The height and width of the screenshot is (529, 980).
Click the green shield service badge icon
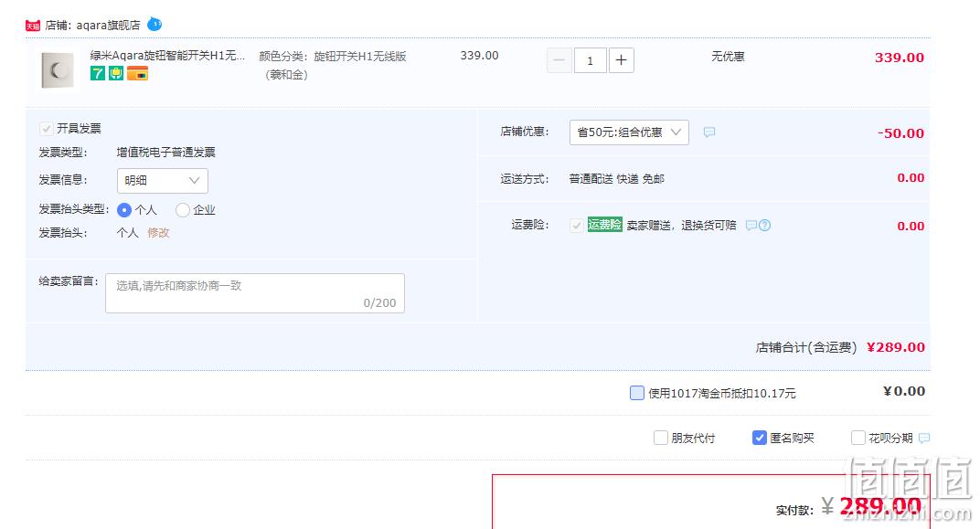coord(116,74)
